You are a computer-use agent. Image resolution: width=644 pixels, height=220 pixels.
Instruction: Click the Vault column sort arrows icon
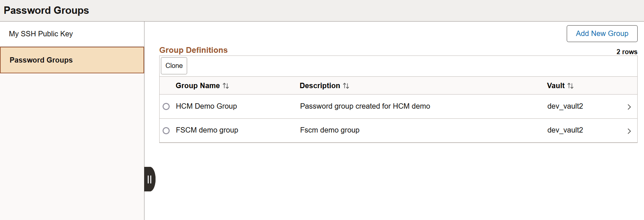point(571,86)
